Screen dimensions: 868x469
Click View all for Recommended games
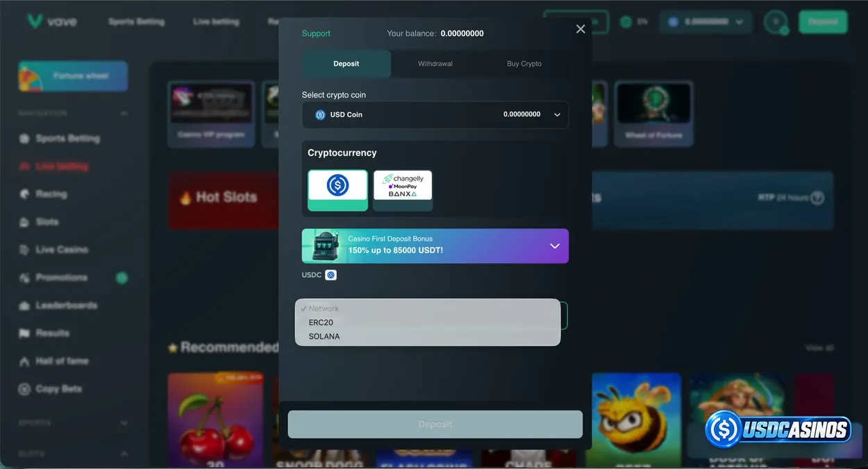point(819,348)
